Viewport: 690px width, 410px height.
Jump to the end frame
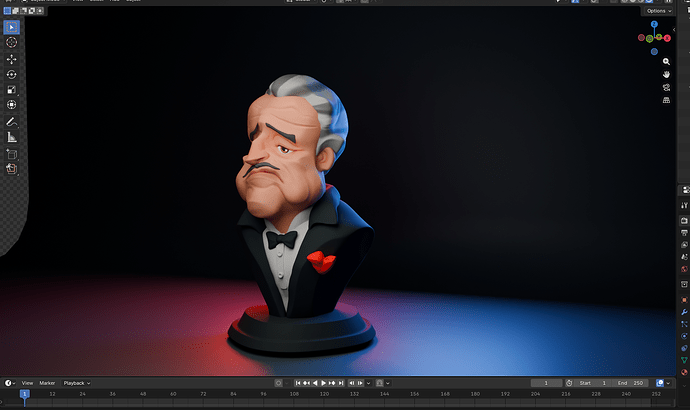coord(341,383)
